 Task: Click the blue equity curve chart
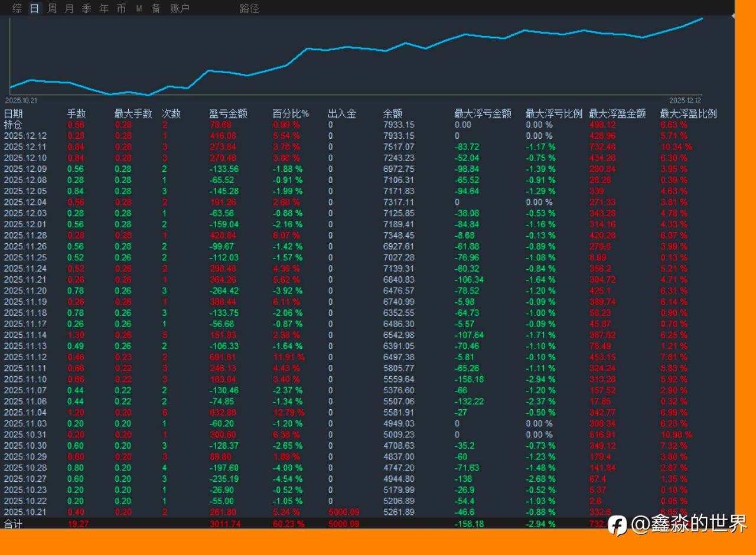[x=356, y=56]
